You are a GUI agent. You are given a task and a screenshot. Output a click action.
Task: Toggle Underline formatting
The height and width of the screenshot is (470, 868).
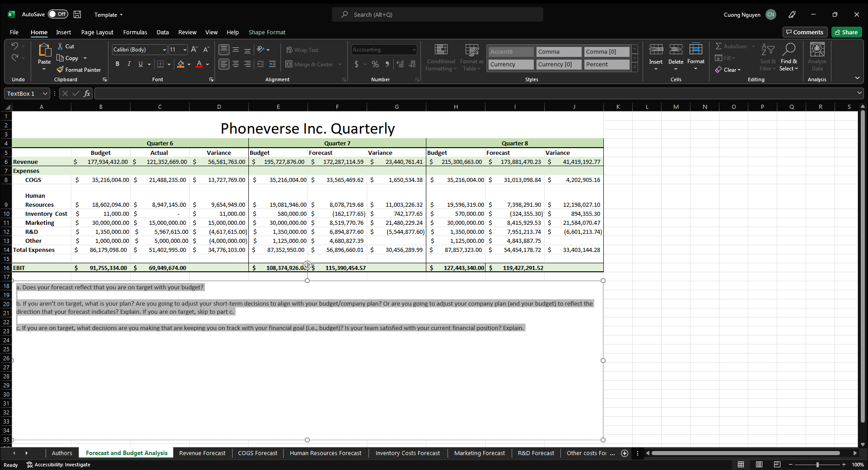pyautogui.click(x=140, y=64)
